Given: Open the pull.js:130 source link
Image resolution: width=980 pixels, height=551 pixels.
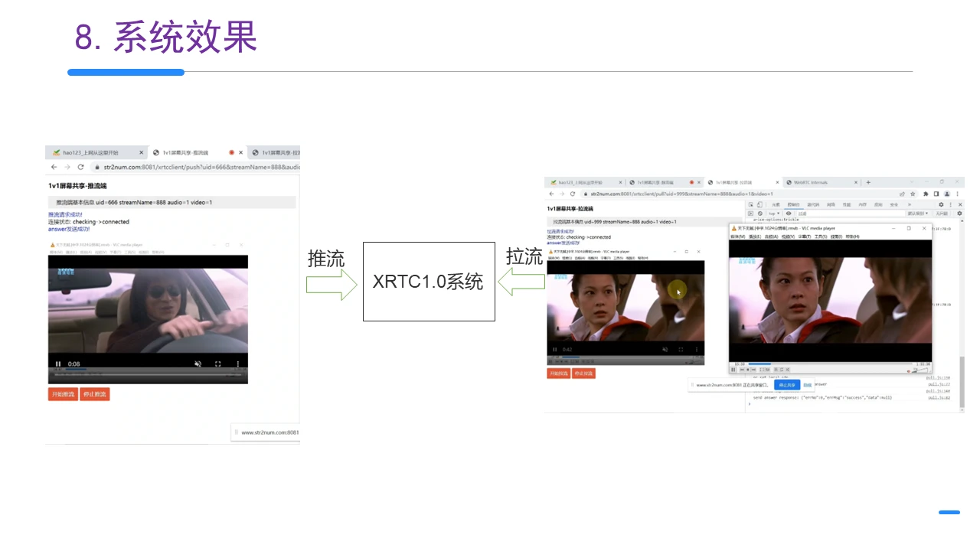Looking at the screenshot, I should point(938,378).
